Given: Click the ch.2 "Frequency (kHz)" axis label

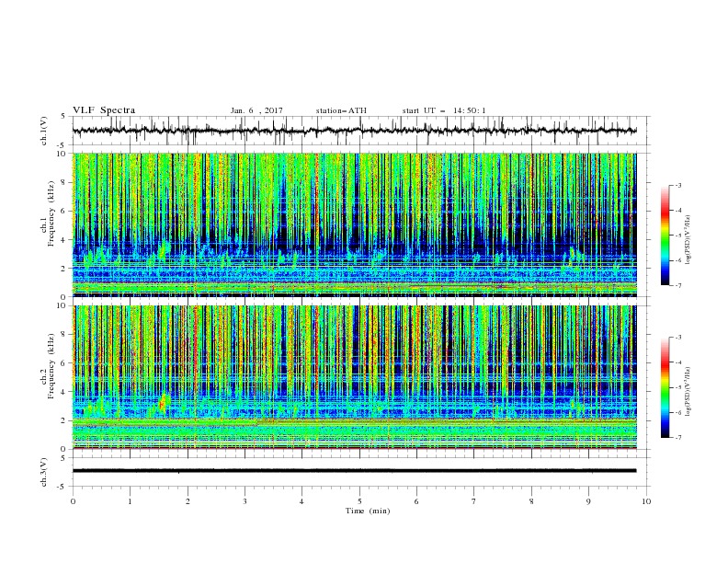Looking at the screenshot, I should (x=51, y=366).
